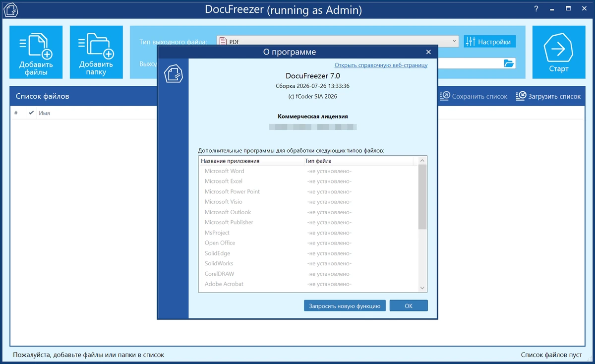Select the Microsoft Publisher row
The width and height of the screenshot is (595, 364).
click(x=308, y=222)
